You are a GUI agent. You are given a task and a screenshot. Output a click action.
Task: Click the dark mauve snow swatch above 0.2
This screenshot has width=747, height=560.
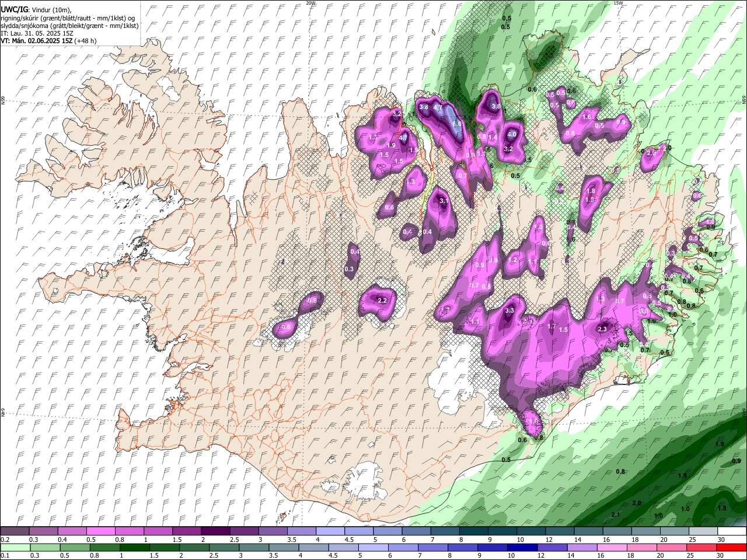pyautogui.click(x=15, y=531)
